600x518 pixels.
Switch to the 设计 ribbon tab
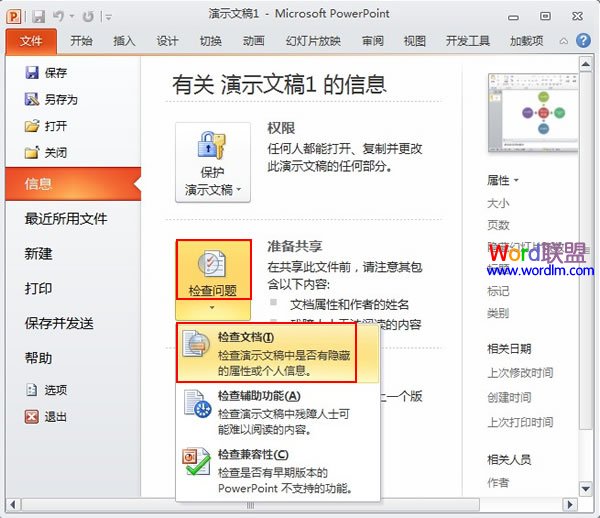coord(167,41)
